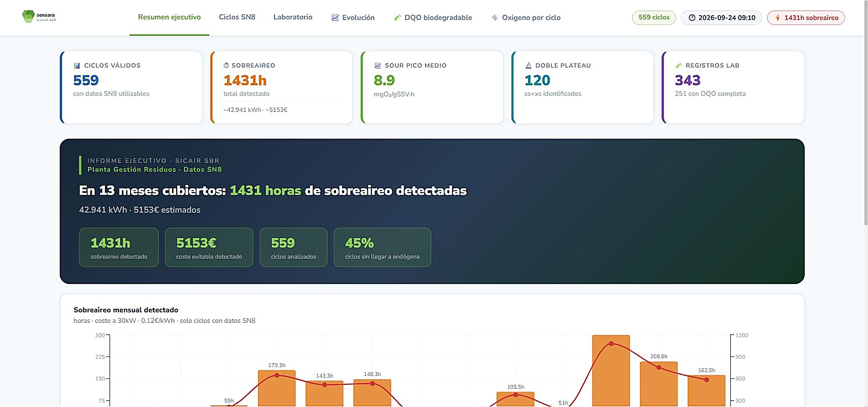
Task: Click the 45% ciclos sin llegar a endógena tile
Action: point(382,247)
